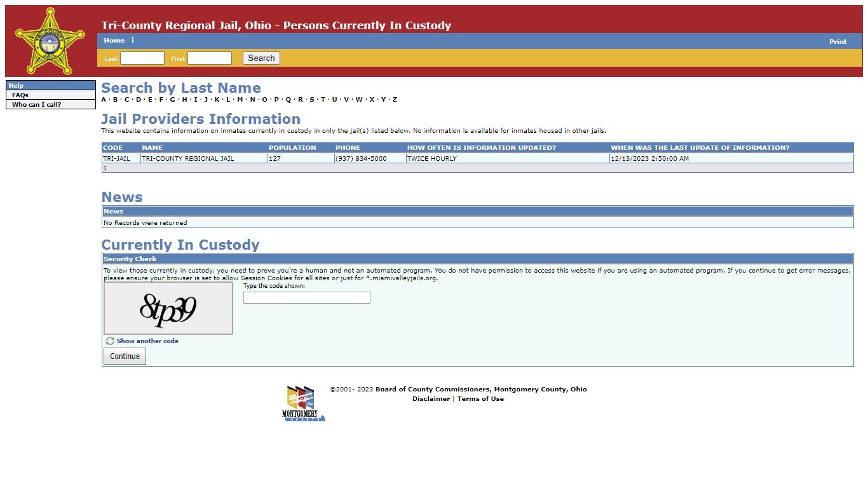868x488 pixels.
Task: Search last names starting with B
Action: (x=115, y=100)
